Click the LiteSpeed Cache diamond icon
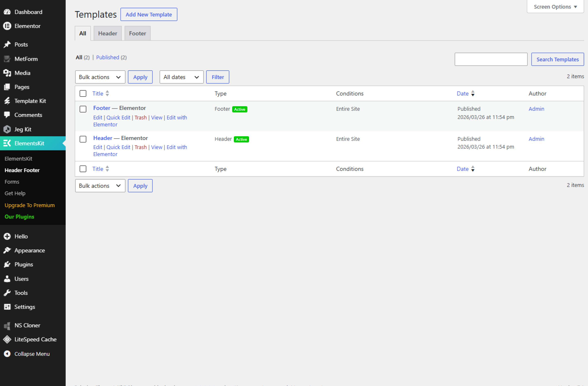Image resolution: width=588 pixels, height=386 pixels. pyautogui.click(x=7, y=339)
